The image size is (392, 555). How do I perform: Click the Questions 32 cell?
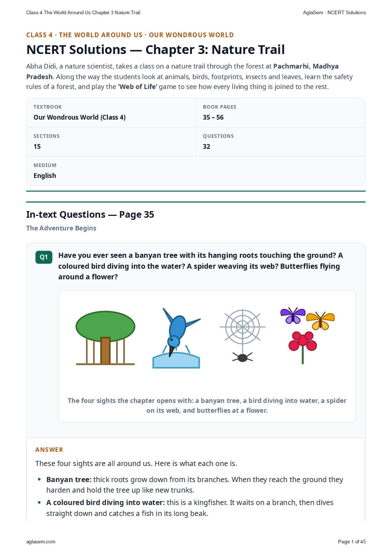(x=281, y=141)
